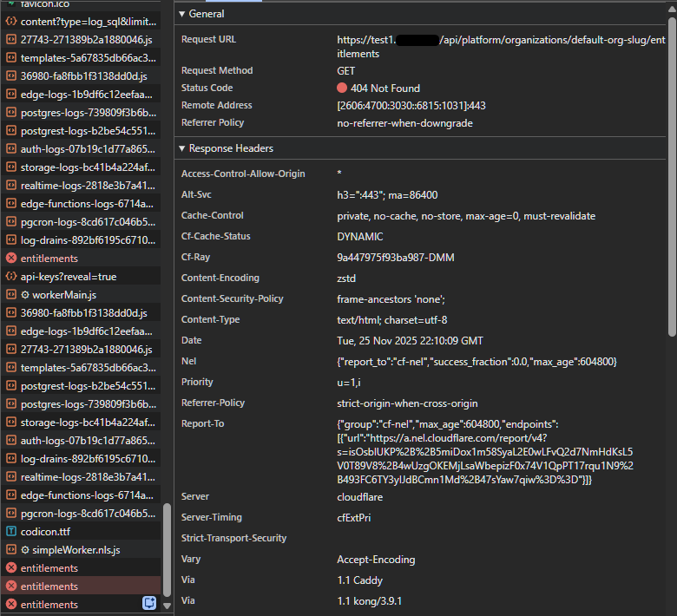Click error icon of entitlements above api-keys?reveal=true
This screenshot has width=677, height=616.
[x=11, y=259]
